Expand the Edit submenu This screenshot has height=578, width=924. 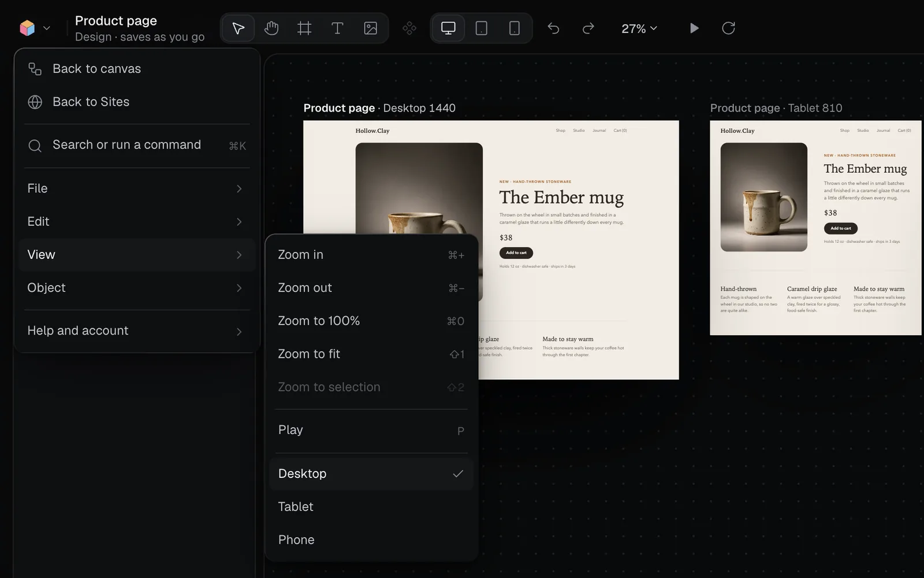click(137, 221)
